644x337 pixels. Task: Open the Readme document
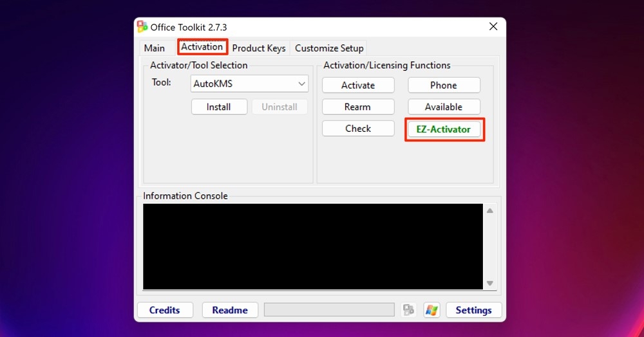[230, 310]
